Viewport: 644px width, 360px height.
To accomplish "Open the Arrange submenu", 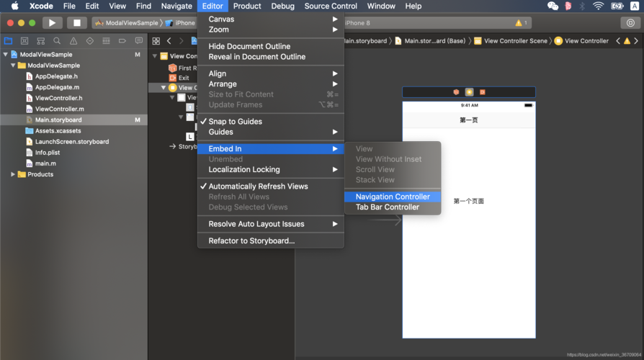I will coord(271,84).
